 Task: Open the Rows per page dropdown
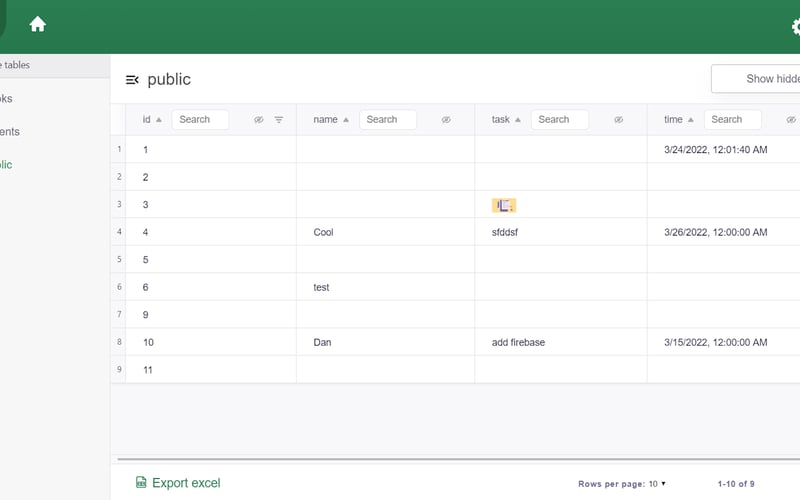tap(657, 484)
